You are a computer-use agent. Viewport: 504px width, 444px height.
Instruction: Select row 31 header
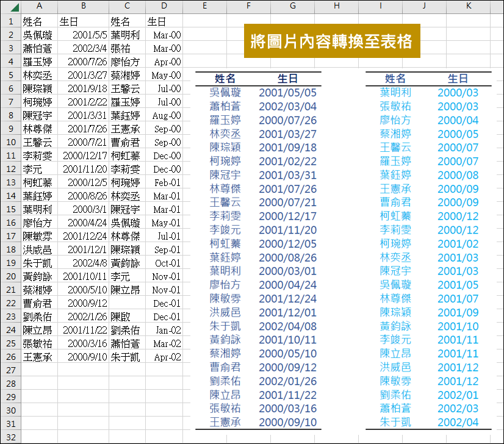pos(11,424)
